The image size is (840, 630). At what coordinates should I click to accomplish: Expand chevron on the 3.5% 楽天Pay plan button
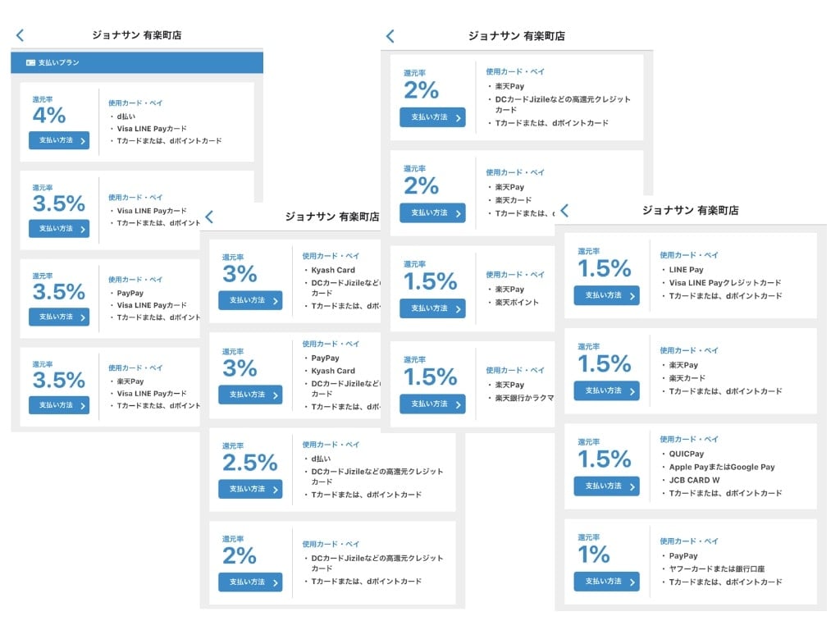click(83, 405)
